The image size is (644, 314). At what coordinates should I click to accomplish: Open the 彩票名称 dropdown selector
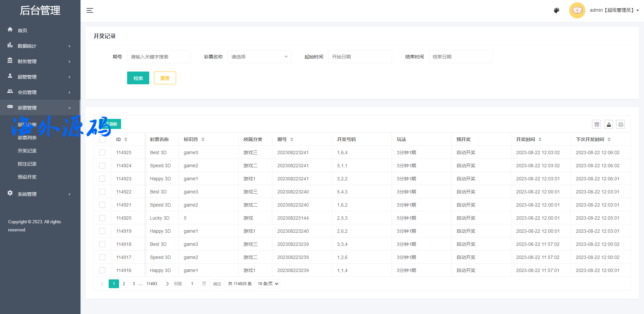259,57
